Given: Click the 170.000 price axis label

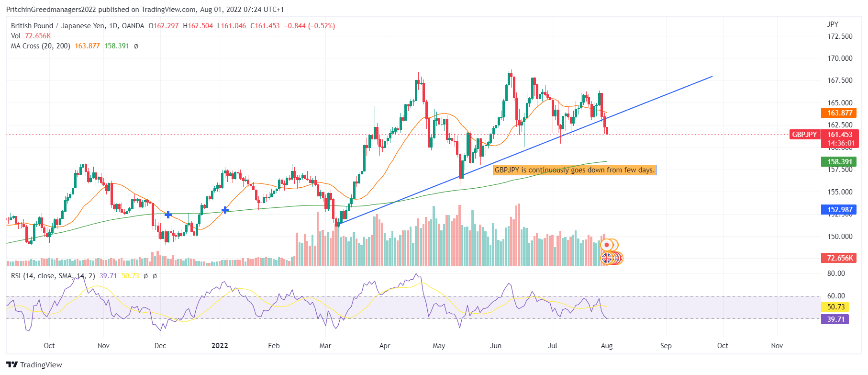Looking at the screenshot, I should coord(840,58).
